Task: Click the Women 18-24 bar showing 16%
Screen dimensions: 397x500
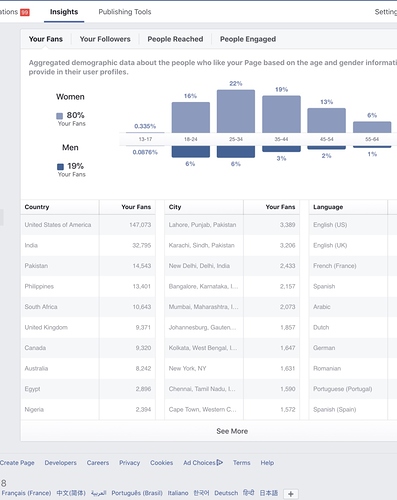Action: coord(191,117)
